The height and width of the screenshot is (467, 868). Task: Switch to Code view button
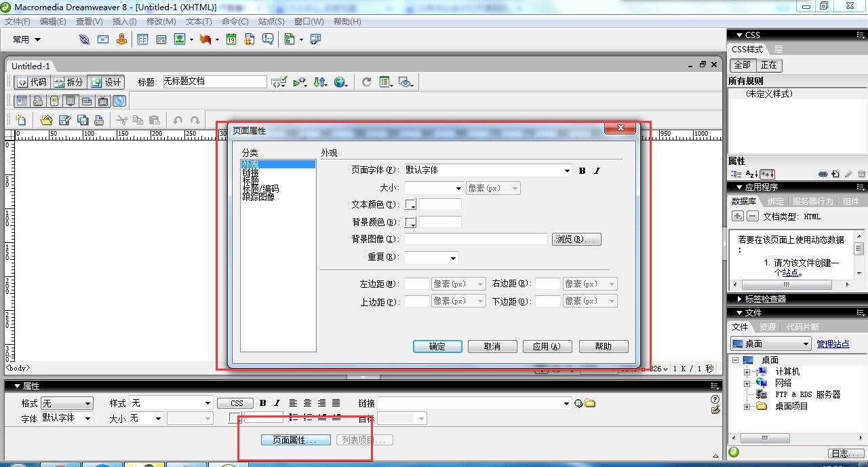[x=32, y=82]
